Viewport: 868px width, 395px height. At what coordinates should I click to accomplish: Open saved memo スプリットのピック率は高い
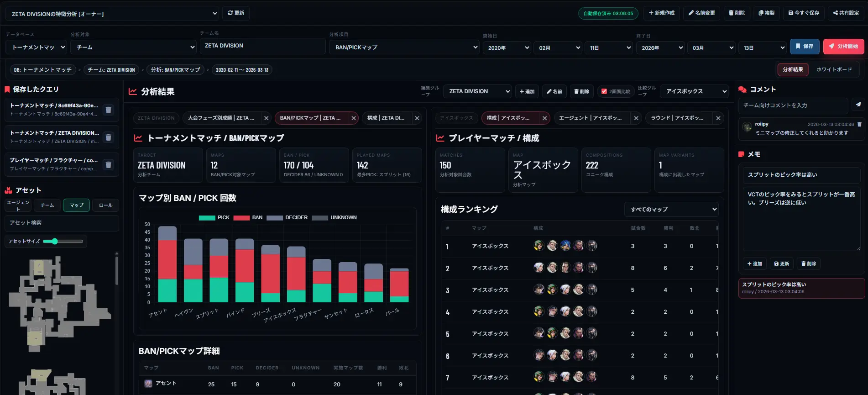tap(801, 288)
